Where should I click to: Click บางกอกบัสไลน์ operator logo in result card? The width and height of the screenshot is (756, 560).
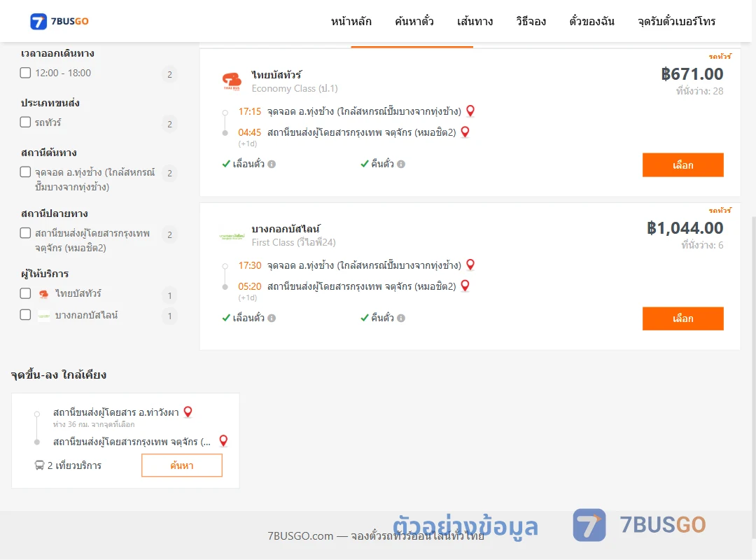pos(232,237)
